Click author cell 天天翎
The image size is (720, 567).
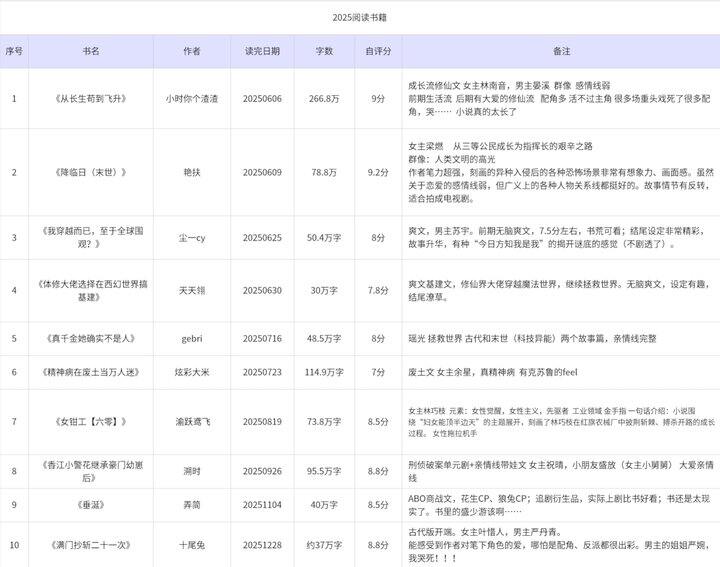(191, 291)
